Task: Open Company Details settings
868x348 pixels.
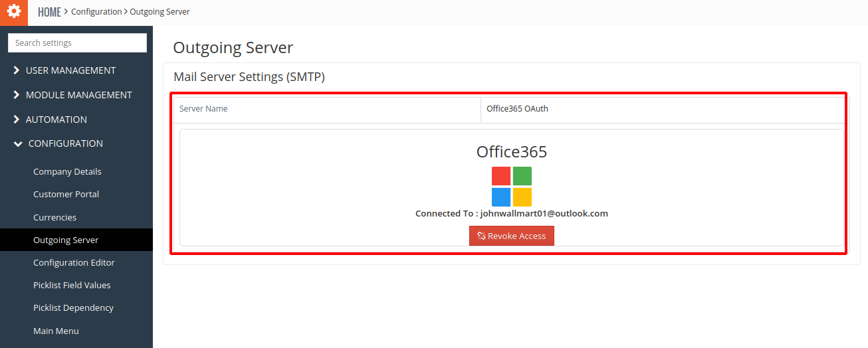Action: point(67,171)
